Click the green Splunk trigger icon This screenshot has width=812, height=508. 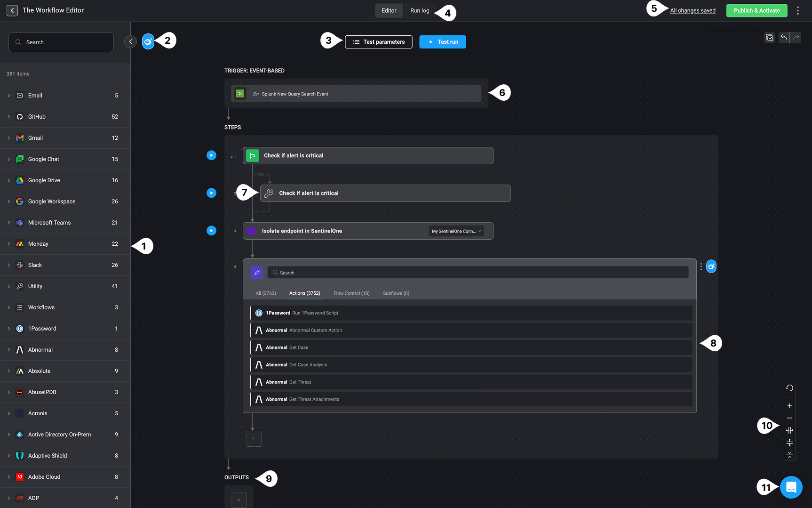tap(240, 94)
